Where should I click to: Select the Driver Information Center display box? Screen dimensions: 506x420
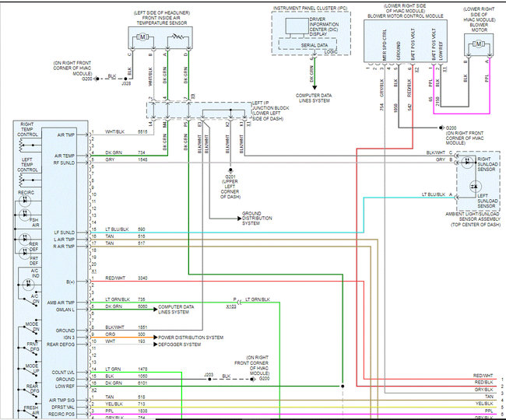tap(297, 26)
